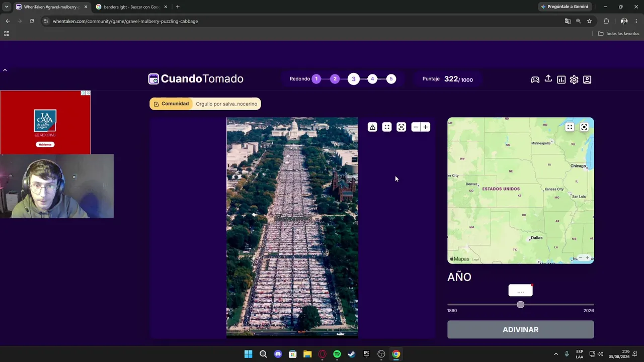644x362 pixels.
Task: Recenter the map view
Action: click(584, 127)
